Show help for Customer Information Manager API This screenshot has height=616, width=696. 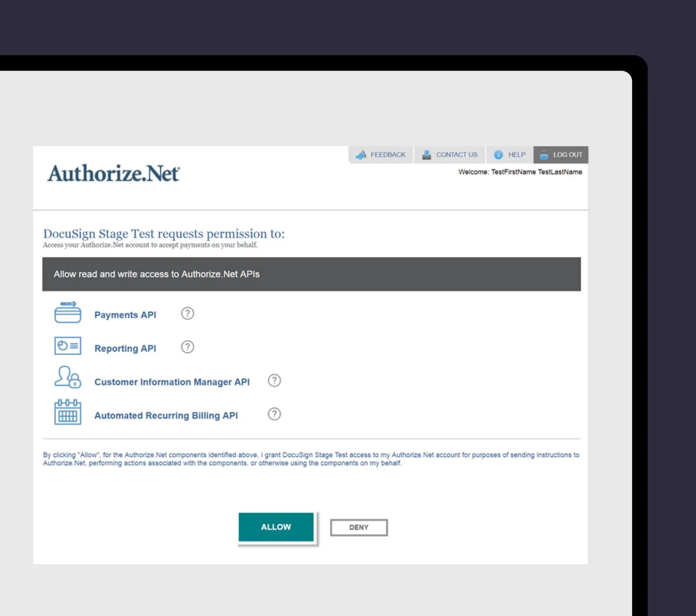pos(274,381)
